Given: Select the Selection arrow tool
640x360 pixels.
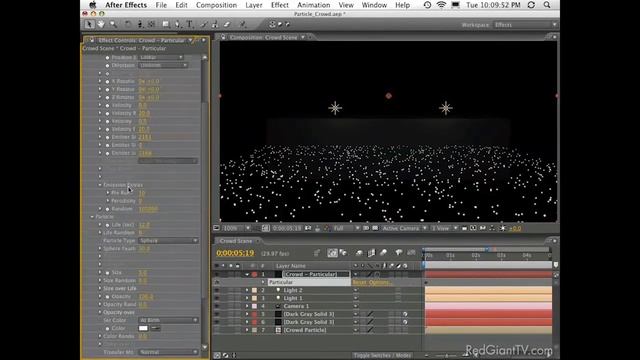Looking at the screenshot, I should click(x=89, y=24).
